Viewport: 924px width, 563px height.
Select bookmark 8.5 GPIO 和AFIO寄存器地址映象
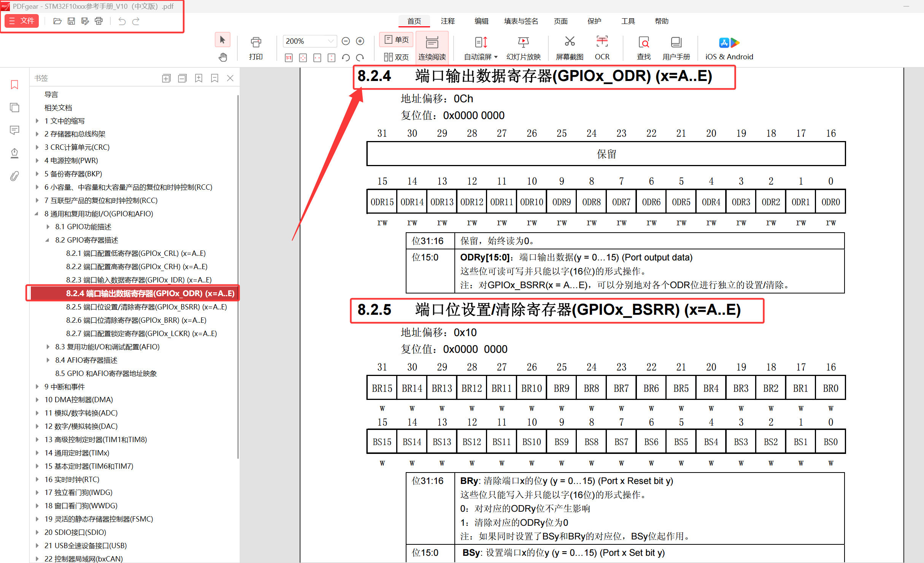coord(106,373)
